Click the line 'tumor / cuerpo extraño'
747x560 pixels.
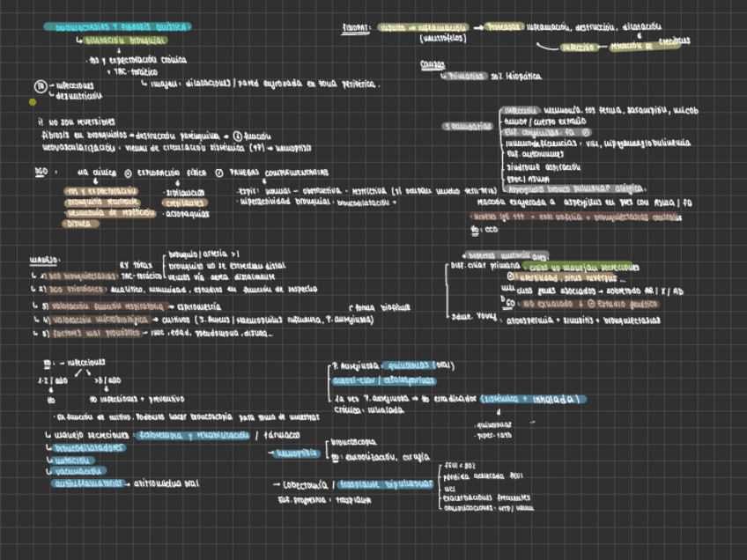point(545,122)
